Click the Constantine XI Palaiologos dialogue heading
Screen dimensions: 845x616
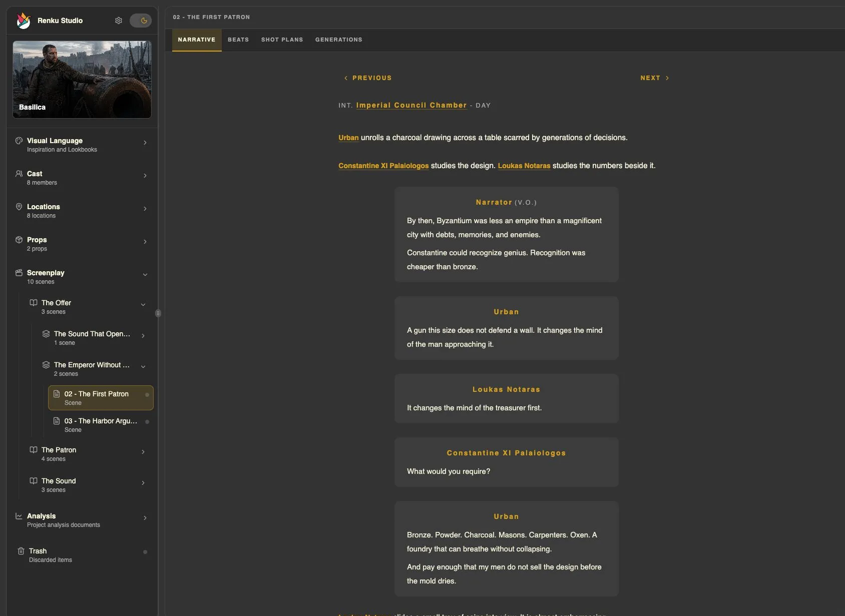pyautogui.click(x=506, y=453)
